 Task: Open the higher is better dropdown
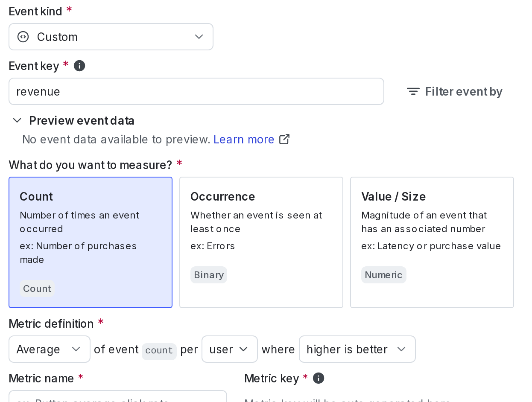[357, 349]
